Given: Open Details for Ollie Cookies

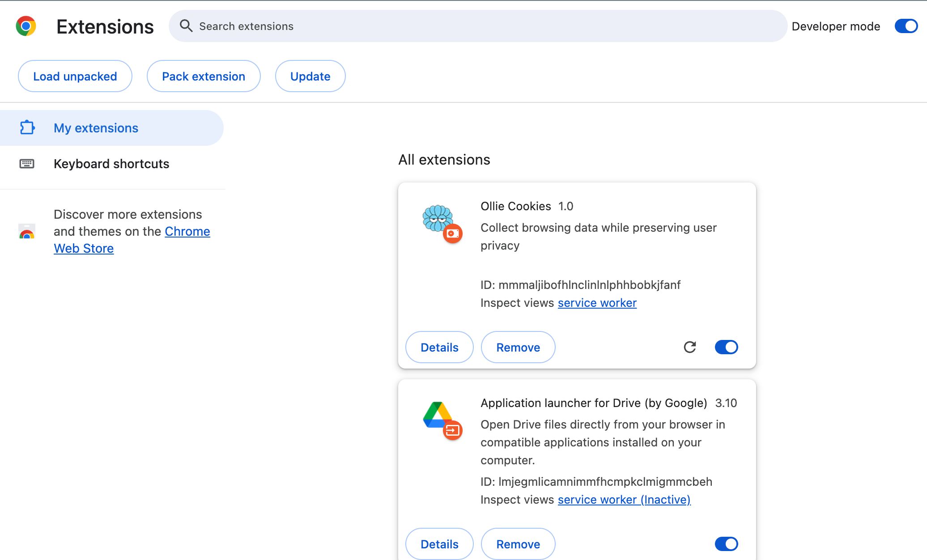Looking at the screenshot, I should 439,347.
